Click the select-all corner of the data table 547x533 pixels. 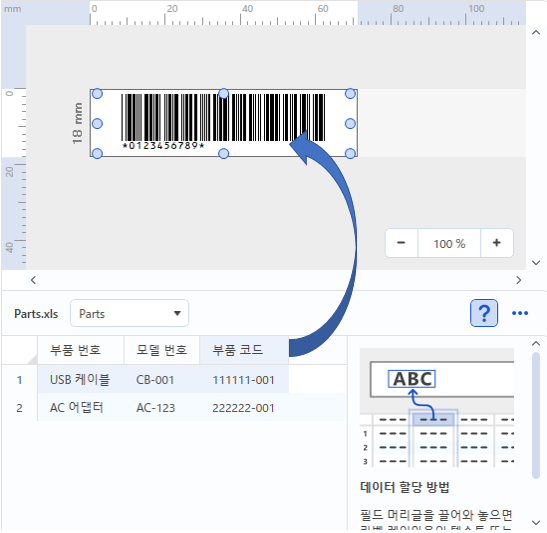click(20, 350)
